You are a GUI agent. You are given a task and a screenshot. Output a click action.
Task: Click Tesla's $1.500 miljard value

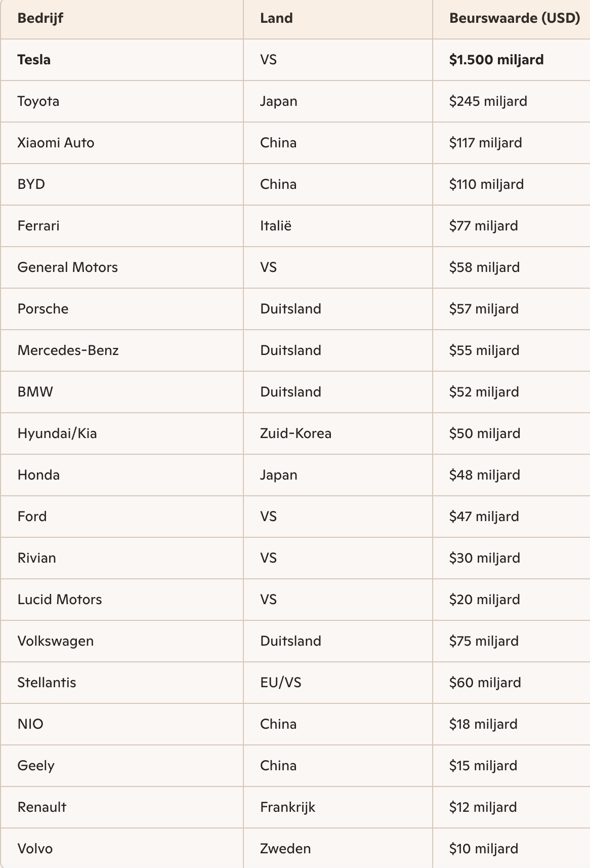[496, 60]
